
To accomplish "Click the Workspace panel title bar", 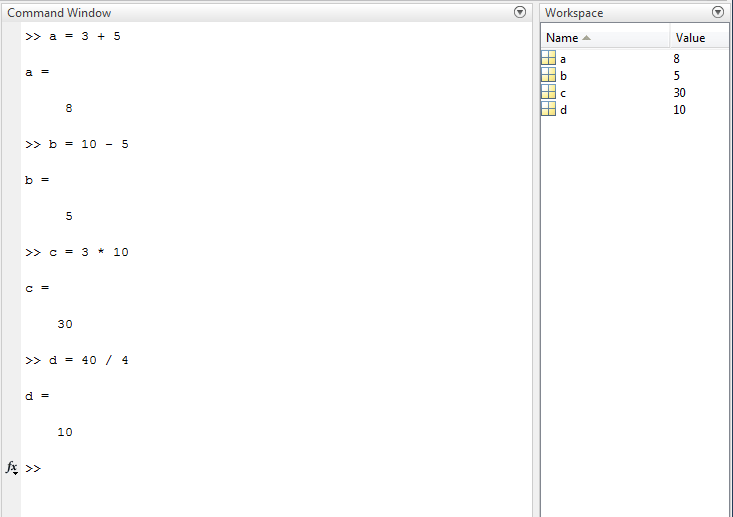I will pyautogui.click(x=634, y=13).
